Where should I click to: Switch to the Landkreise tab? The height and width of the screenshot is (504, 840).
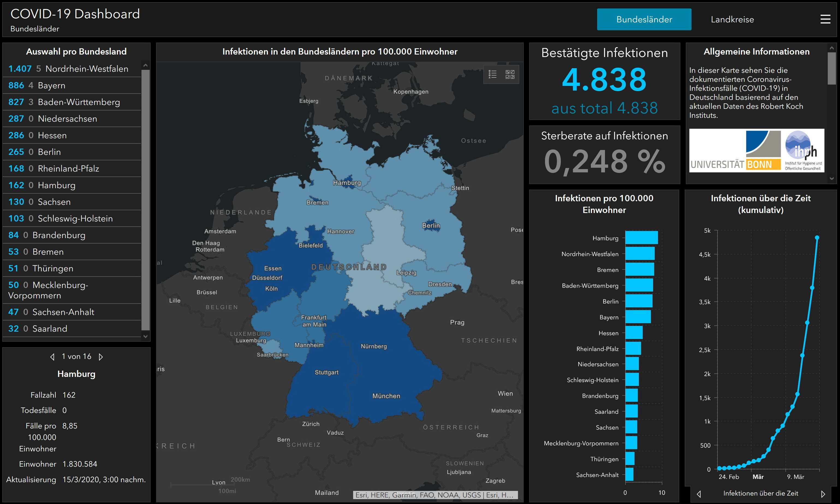pyautogui.click(x=732, y=19)
